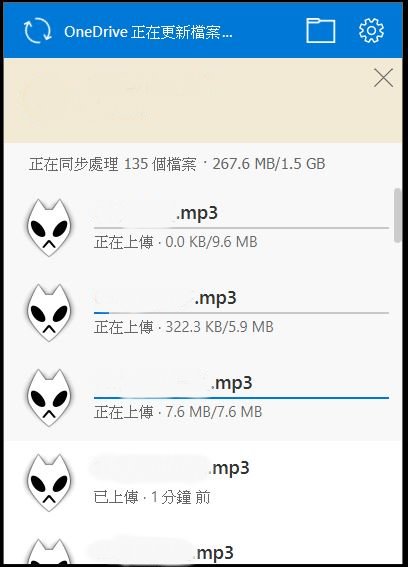Click the partially visible bottom file icon
408x567 pixels.
point(48,552)
